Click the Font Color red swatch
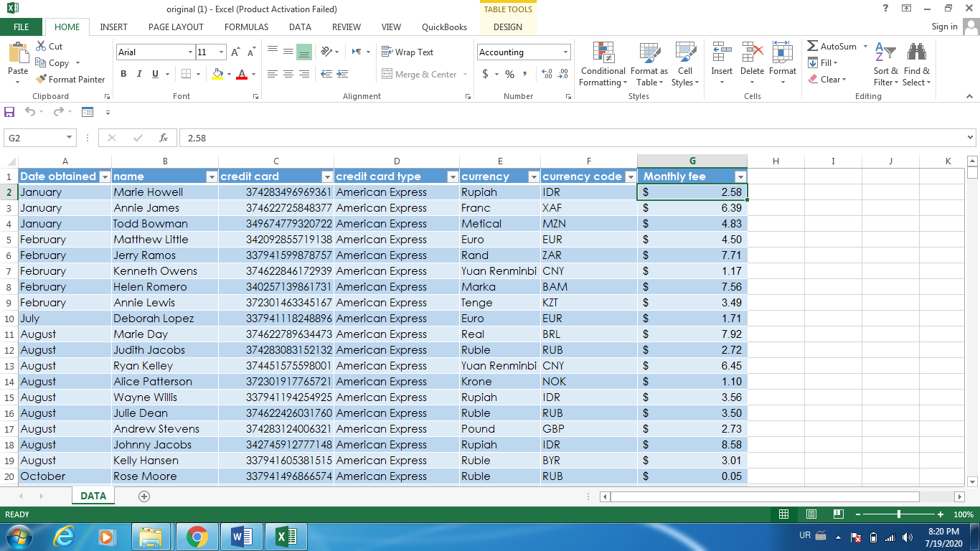Screen dimensions: 980x551 (243, 75)
